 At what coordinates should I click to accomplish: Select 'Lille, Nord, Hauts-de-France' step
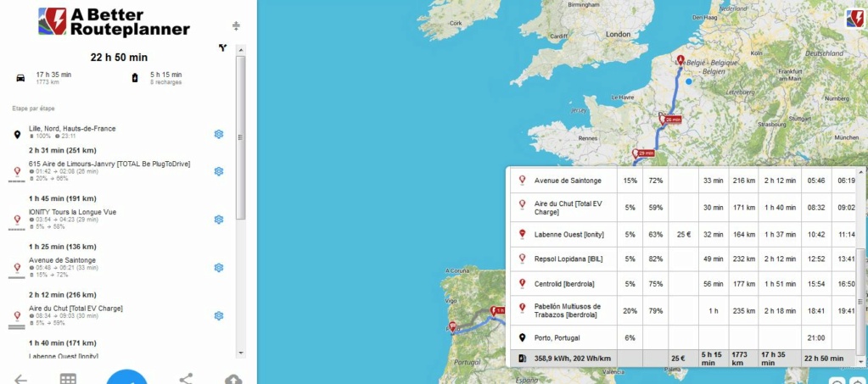point(72,128)
